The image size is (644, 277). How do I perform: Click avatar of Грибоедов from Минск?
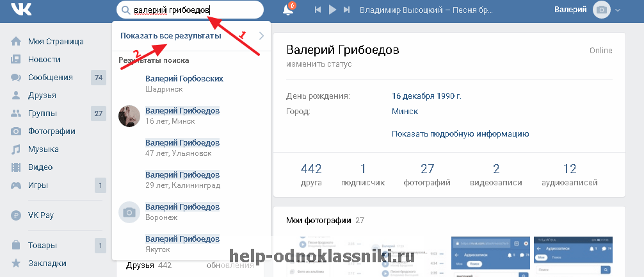pyautogui.click(x=129, y=115)
